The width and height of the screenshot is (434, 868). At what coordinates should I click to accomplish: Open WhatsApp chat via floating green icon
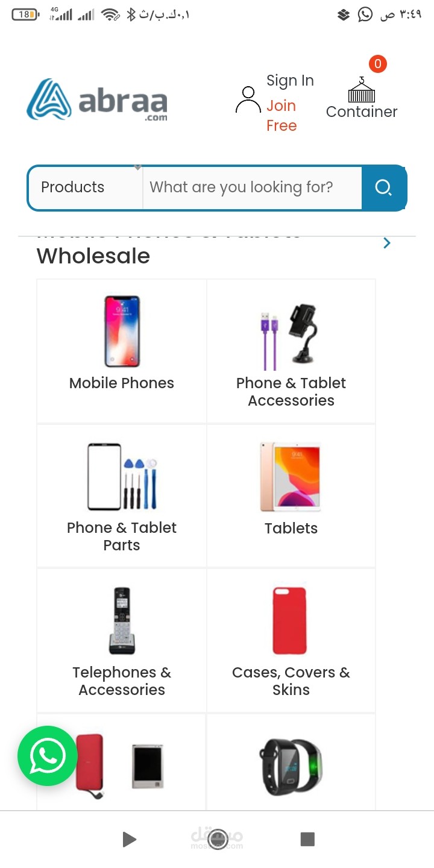47,756
